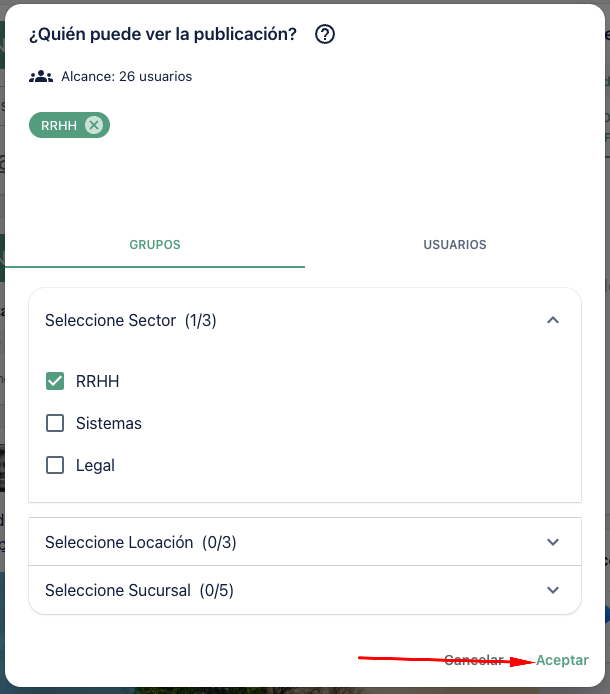Confirm with the Aceptar button
The image size is (610, 694).
tap(562, 660)
